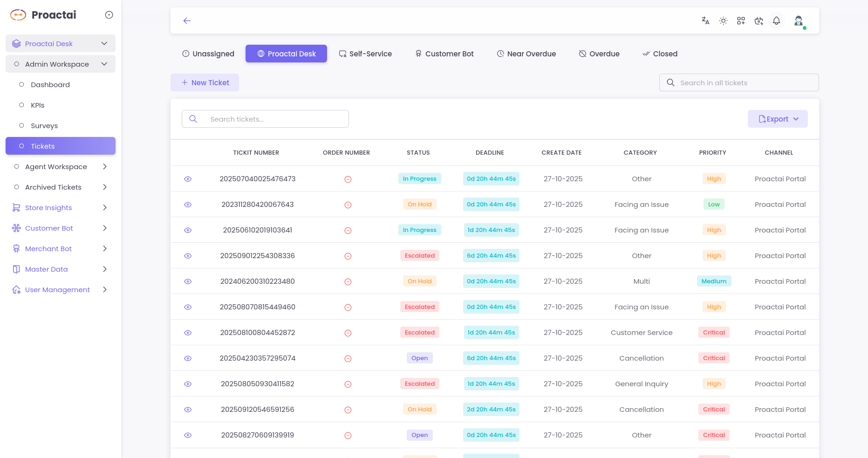Click the back arrow in top bar
The height and width of the screenshot is (458, 868).
pos(187,21)
